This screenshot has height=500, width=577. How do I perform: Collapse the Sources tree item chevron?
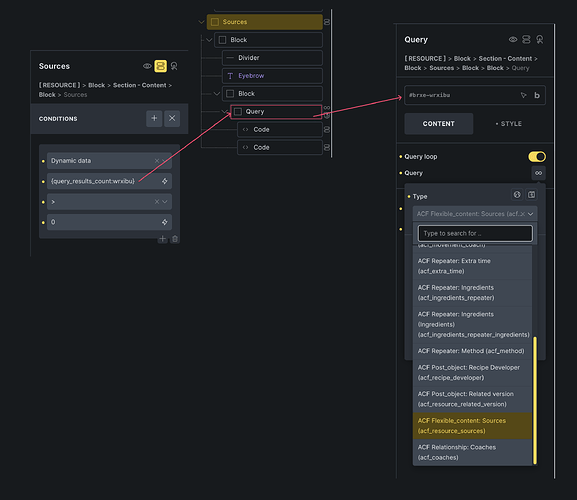click(x=201, y=22)
